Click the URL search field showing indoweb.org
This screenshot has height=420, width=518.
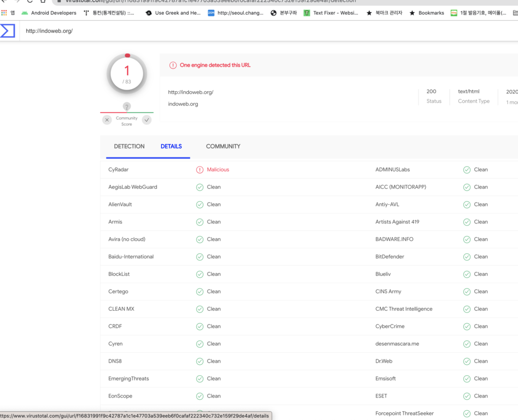(x=219, y=31)
